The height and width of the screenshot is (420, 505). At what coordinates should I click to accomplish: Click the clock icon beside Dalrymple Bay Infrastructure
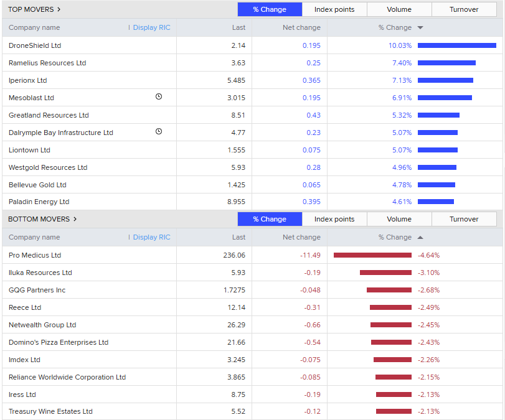pyautogui.click(x=159, y=132)
